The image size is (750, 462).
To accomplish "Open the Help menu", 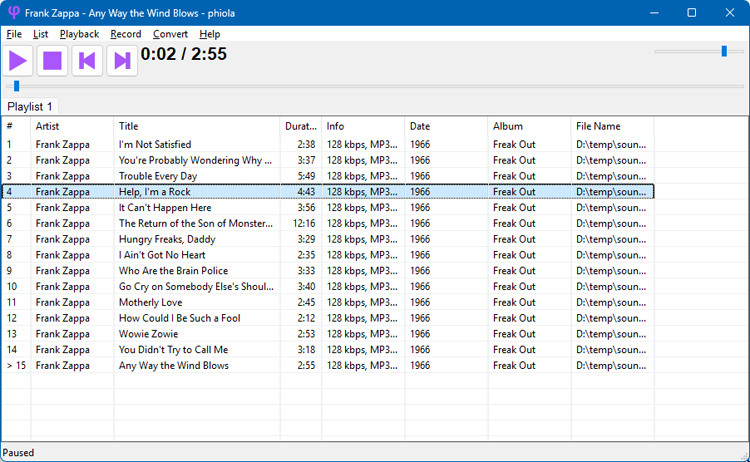I will pyautogui.click(x=209, y=34).
